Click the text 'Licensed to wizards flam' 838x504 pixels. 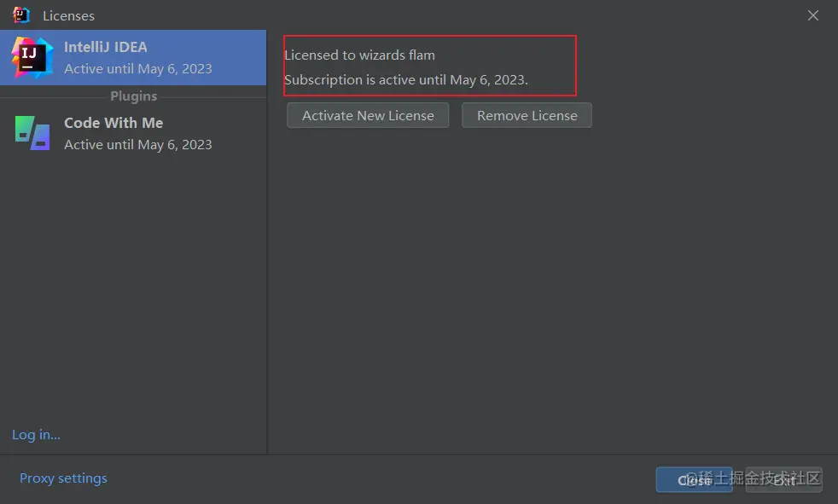point(358,55)
